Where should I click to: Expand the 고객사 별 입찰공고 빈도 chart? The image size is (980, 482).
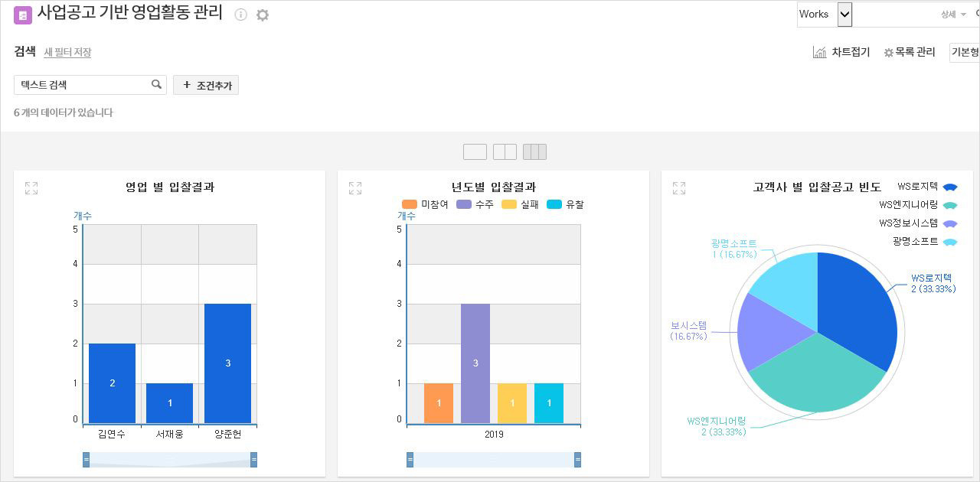pyautogui.click(x=679, y=188)
